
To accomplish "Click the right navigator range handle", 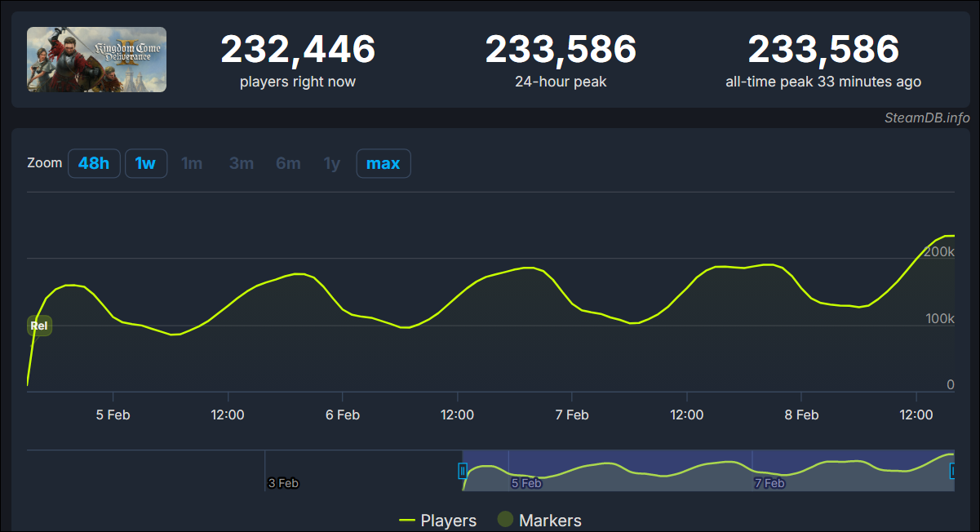I will click(x=952, y=471).
